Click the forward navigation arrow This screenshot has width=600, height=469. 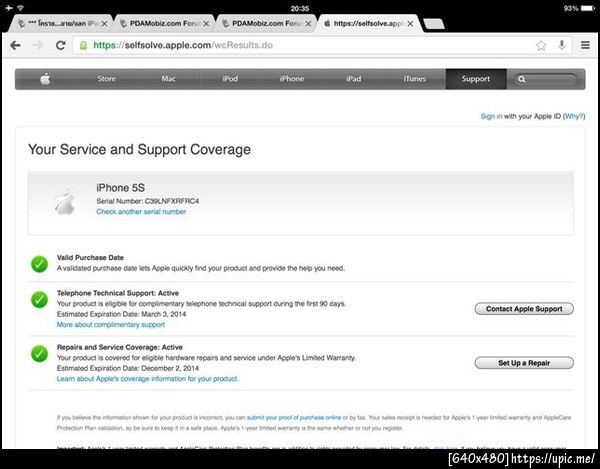(38, 46)
